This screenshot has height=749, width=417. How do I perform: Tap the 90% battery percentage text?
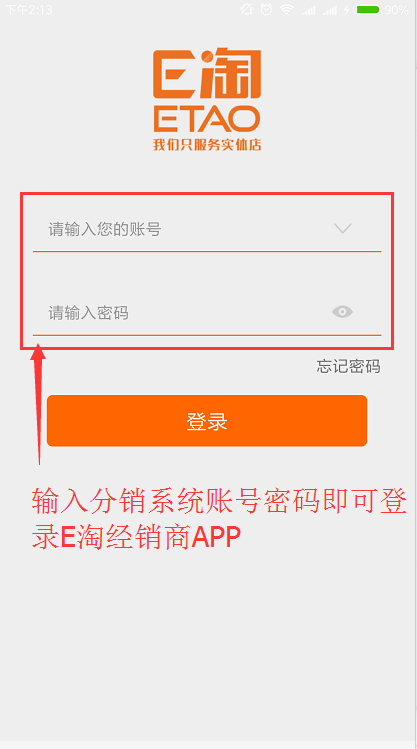(396, 10)
